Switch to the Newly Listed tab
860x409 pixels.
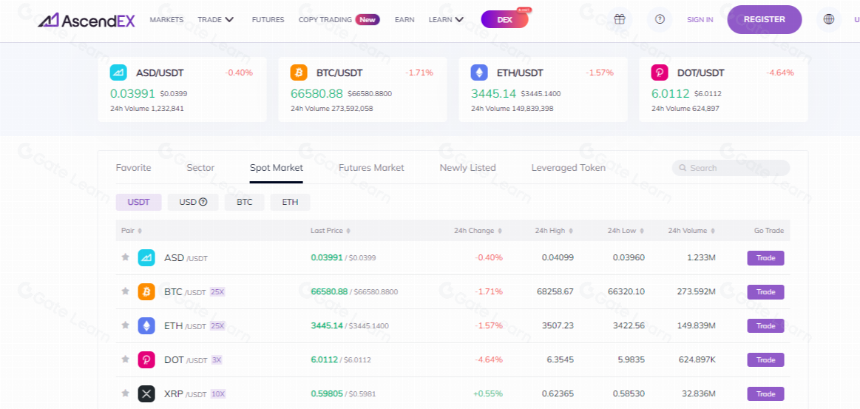point(468,168)
